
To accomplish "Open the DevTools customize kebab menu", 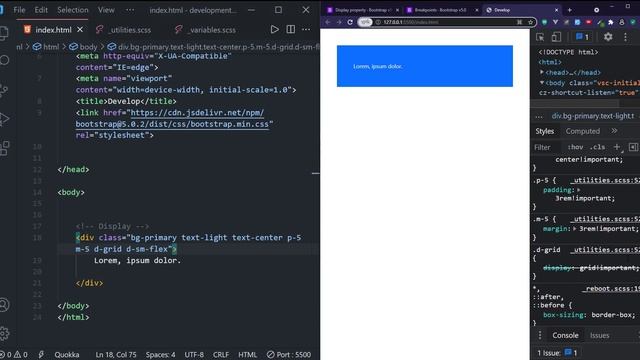I will (625, 37).
